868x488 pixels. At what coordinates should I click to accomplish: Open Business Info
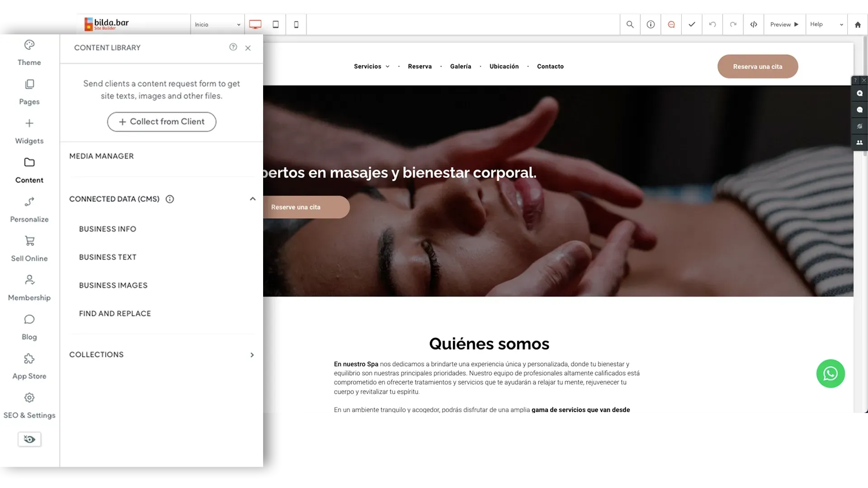point(108,229)
